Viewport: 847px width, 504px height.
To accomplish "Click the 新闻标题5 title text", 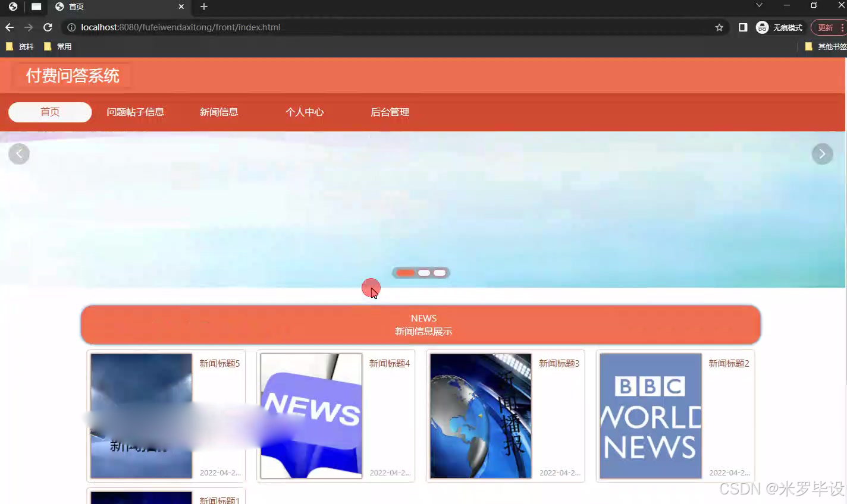I will point(219,364).
